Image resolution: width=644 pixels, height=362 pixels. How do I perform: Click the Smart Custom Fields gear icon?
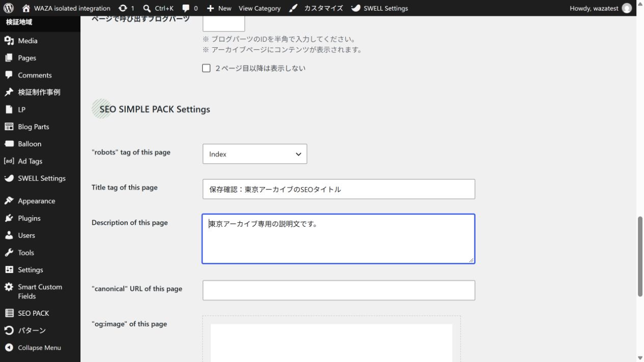tap(9, 287)
